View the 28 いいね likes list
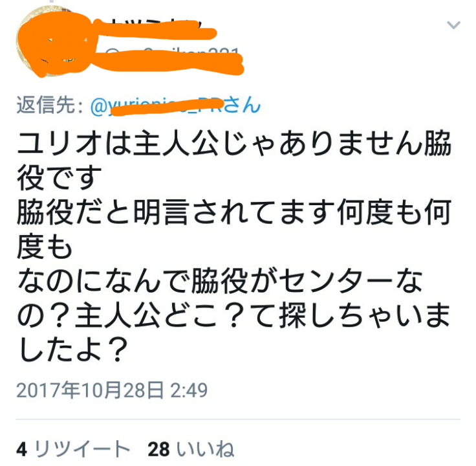 (191, 449)
